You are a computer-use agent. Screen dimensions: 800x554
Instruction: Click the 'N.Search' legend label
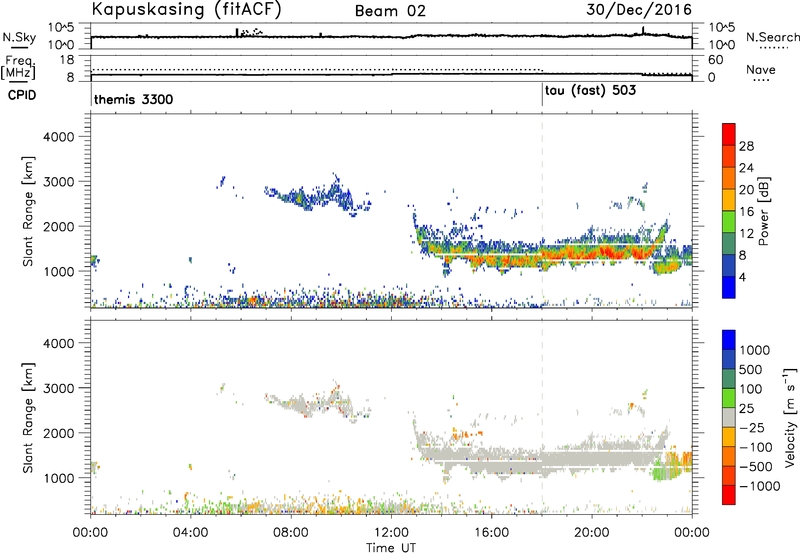(x=772, y=37)
